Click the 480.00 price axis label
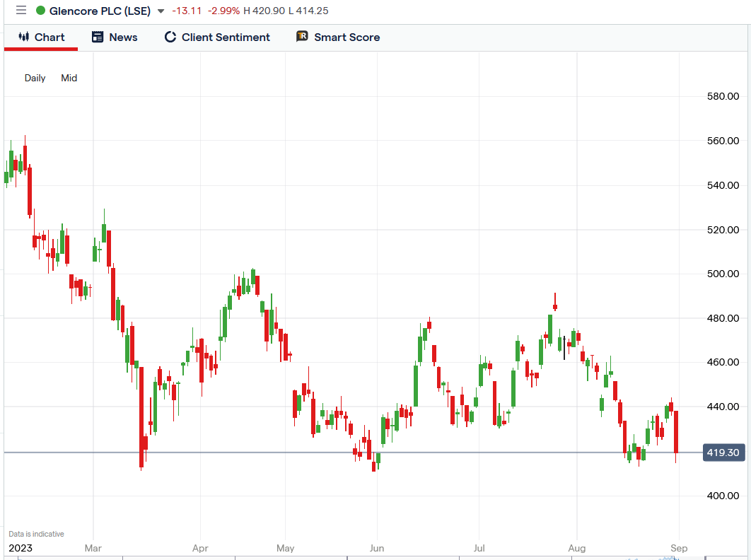The width and height of the screenshot is (751, 560). point(723,318)
